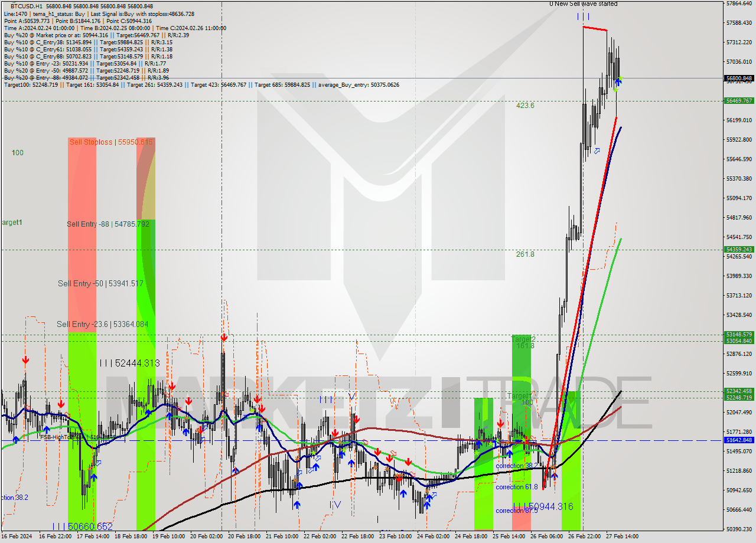The width and height of the screenshot is (756, 543).
Task: Click the 'Target100: 52248.719' summary line
Action: click(201, 85)
